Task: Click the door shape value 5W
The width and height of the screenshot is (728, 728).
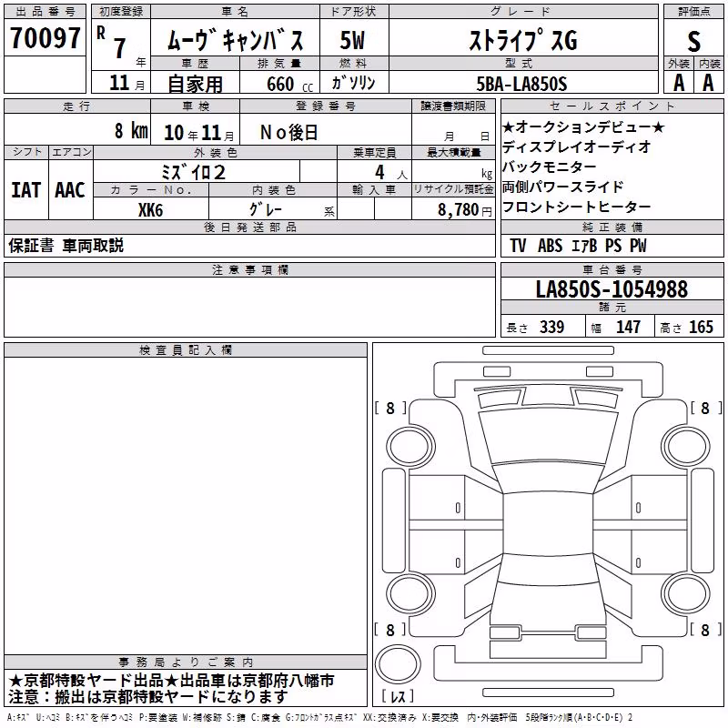Action: coord(353,40)
